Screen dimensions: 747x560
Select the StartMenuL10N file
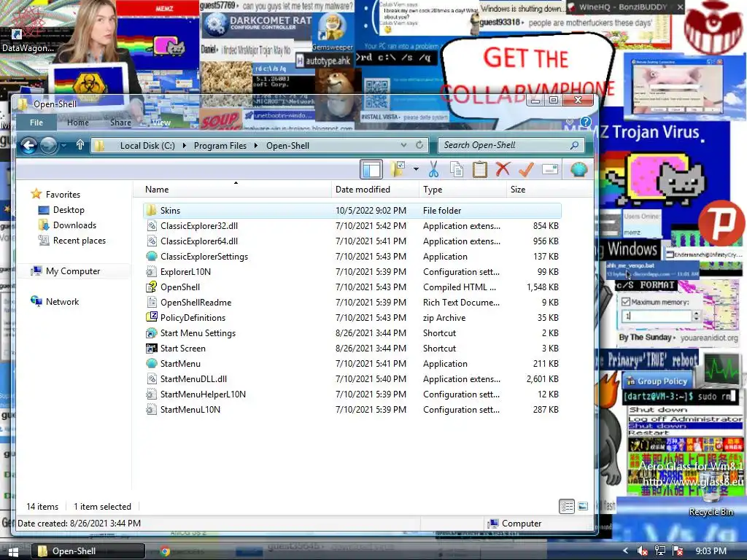pos(352,409)
